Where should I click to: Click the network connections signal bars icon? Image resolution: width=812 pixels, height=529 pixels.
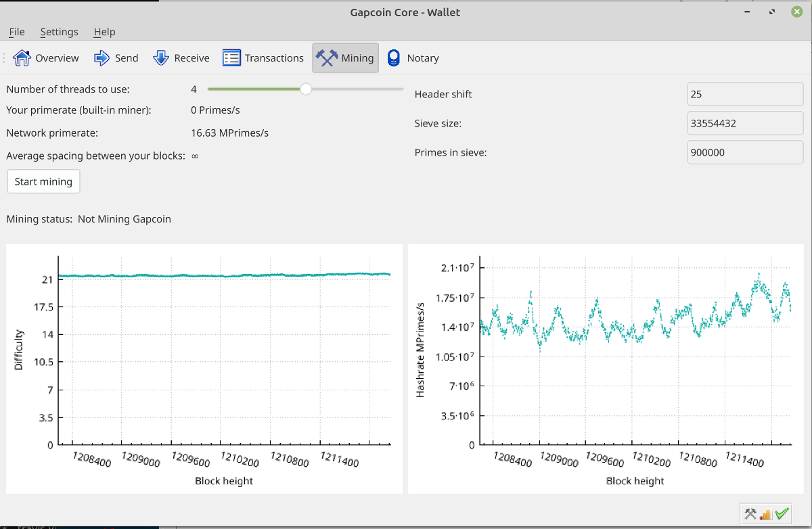point(766,514)
